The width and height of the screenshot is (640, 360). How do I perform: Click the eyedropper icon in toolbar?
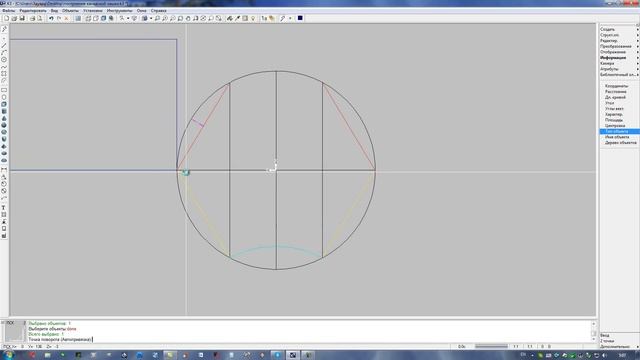pos(237,18)
